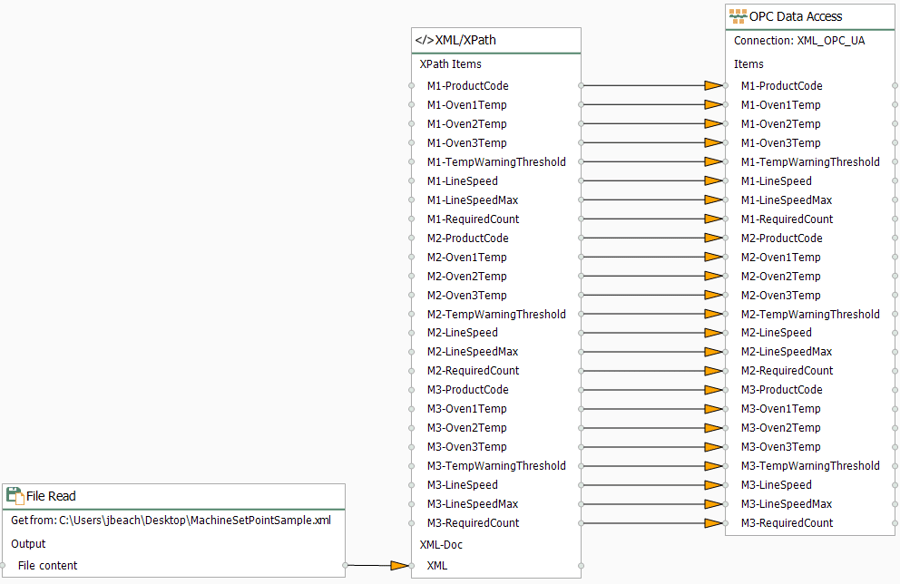
Task: Select the arrow connecting M2-TempWarningThreshold mappings
Action: click(x=650, y=313)
